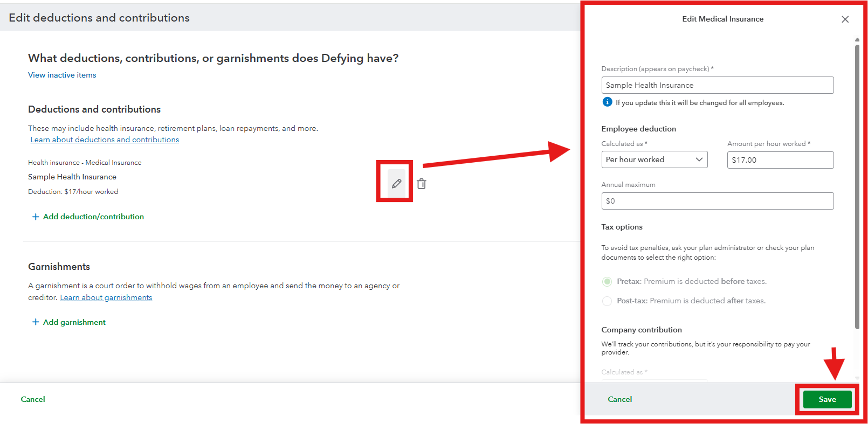Click Add garnishment link
This screenshot has height=424, width=868.
coord(74,322)
